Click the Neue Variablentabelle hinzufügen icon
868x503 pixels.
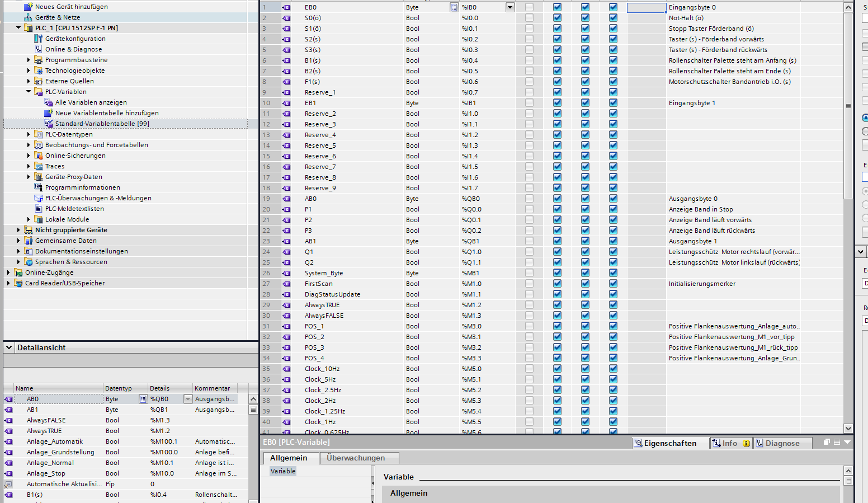[x=48, y=113]
